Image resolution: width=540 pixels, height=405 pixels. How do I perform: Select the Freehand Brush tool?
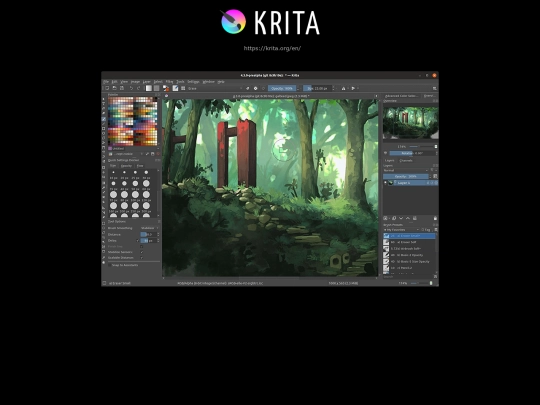click(104, 119)
